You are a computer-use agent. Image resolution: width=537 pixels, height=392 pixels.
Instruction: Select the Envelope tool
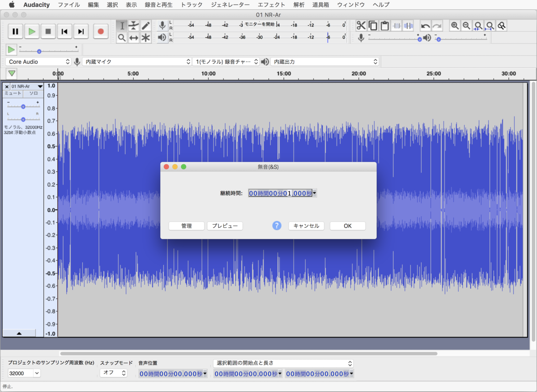[x=134, y=26]
